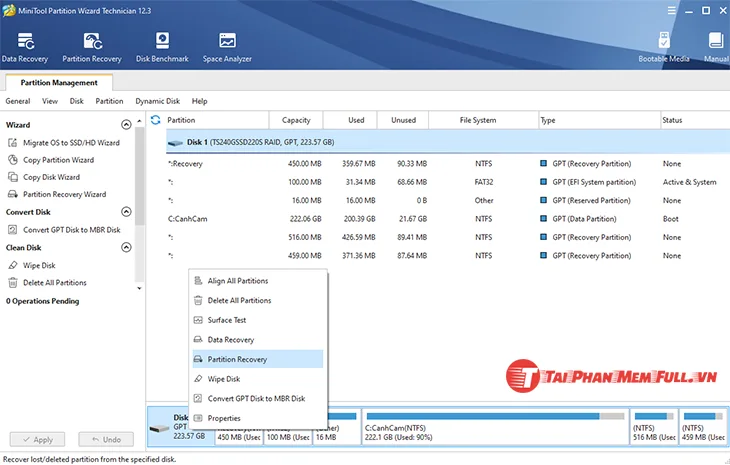Viewport: 730px width, 465px height.
Task: Collapse the Convert Disk section
Action: coord(126,212)
